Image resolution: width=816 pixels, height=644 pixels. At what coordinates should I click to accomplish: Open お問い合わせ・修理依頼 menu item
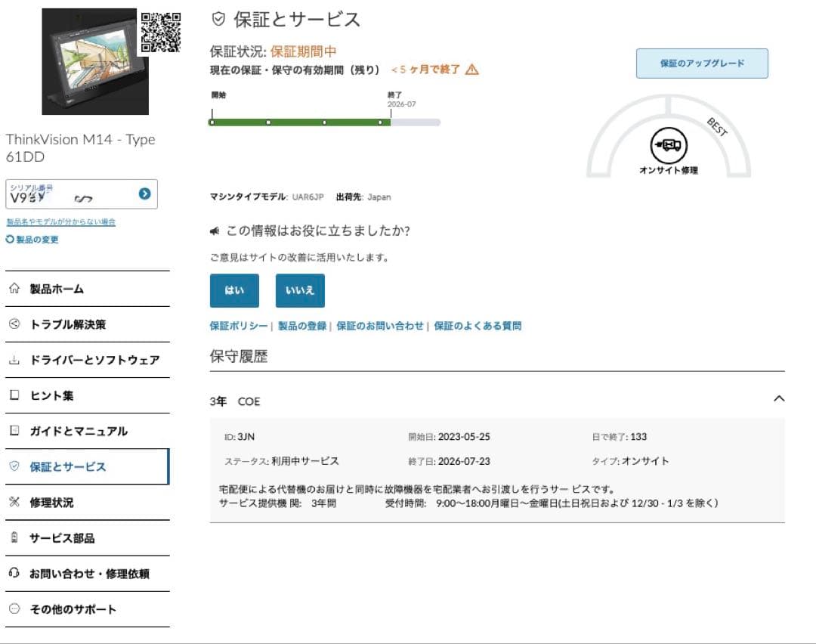tap(88, 574)
